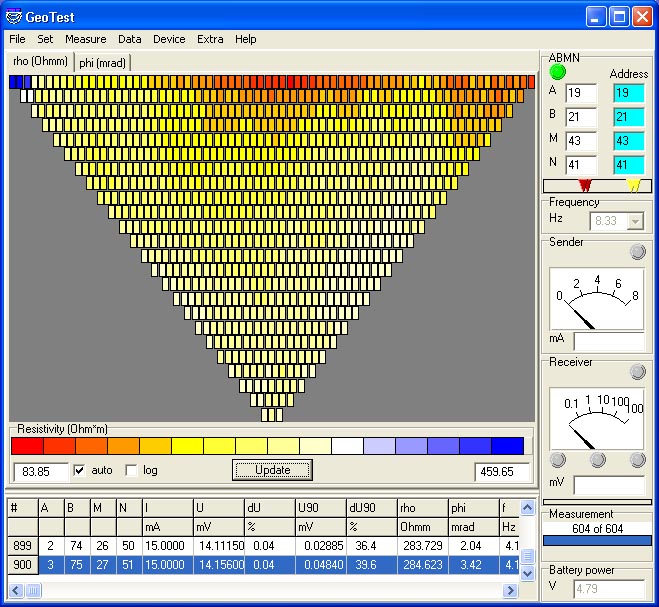Click the U column header

(x=219, y=508)
